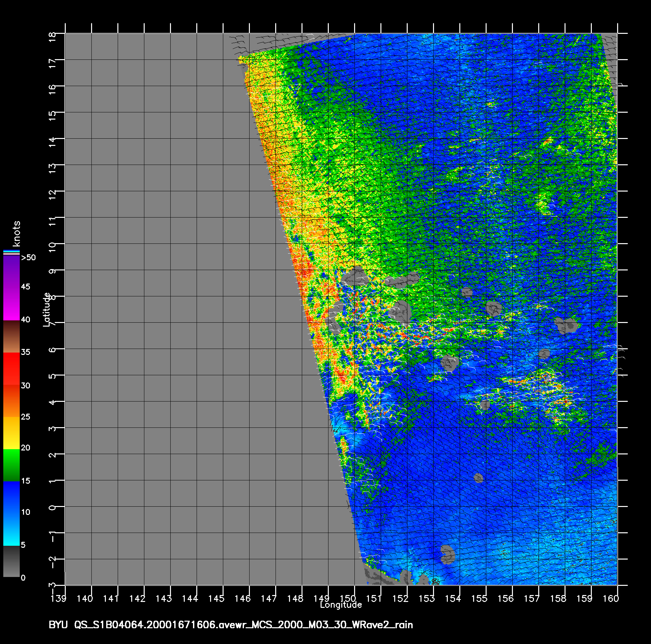This screenshot has height=644, width=651.
Task: Select the '35' colorbar tick label
Action: (26, 352)
